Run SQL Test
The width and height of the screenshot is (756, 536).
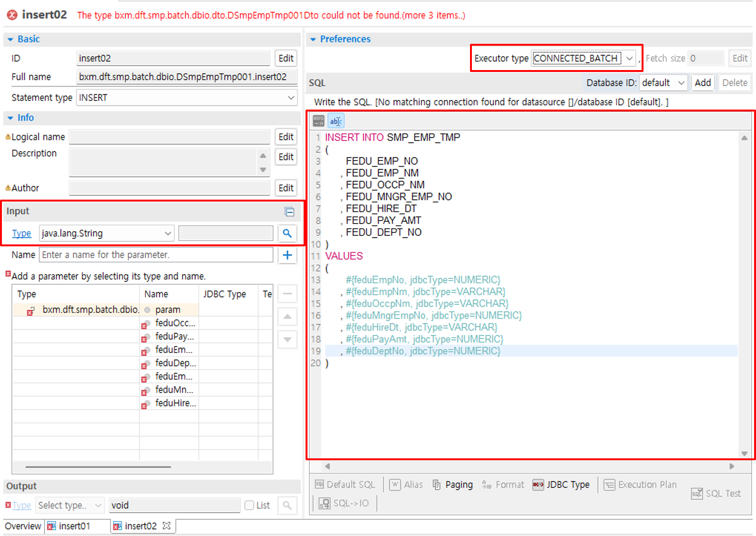[x=716, y=494]
